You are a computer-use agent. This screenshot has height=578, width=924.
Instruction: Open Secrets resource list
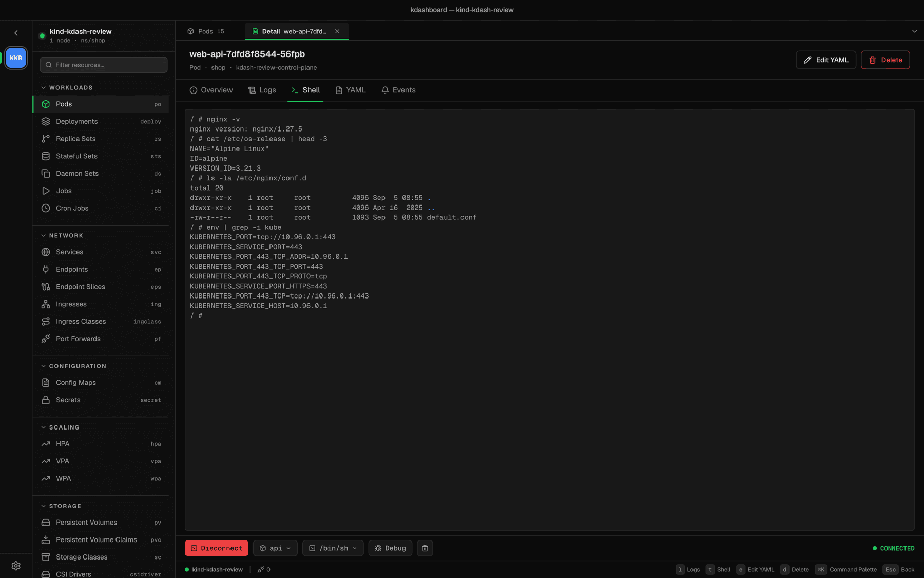click(101, 400)
